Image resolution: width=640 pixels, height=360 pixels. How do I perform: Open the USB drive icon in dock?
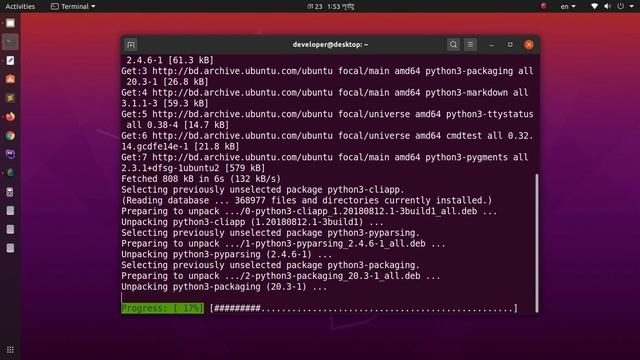pyautogui.click(x=10, y=192)
